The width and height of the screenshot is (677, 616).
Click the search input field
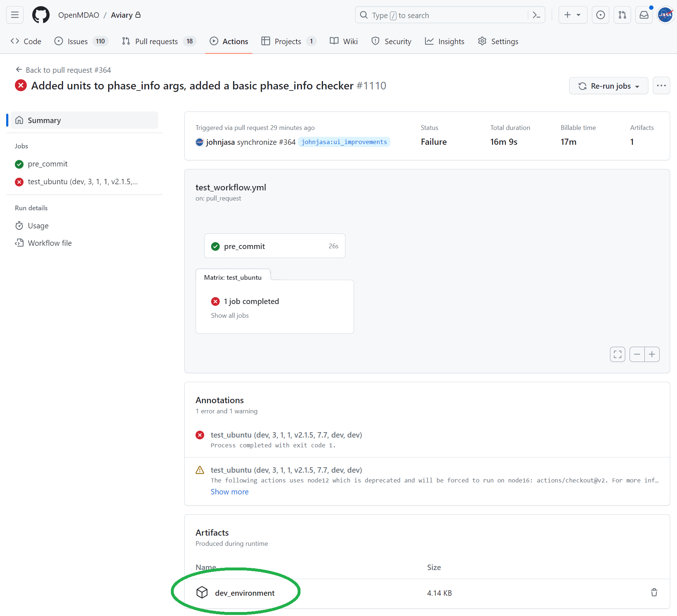[450, 15]
